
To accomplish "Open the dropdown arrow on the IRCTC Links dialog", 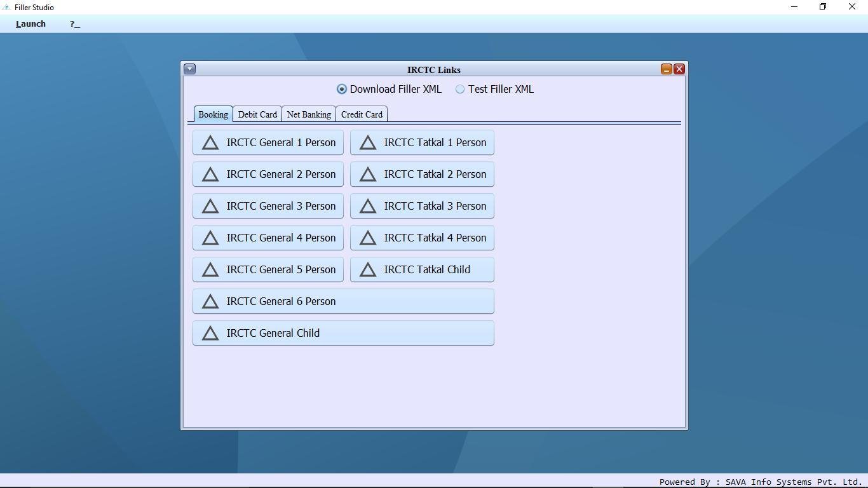I will [x=189, y=69].
